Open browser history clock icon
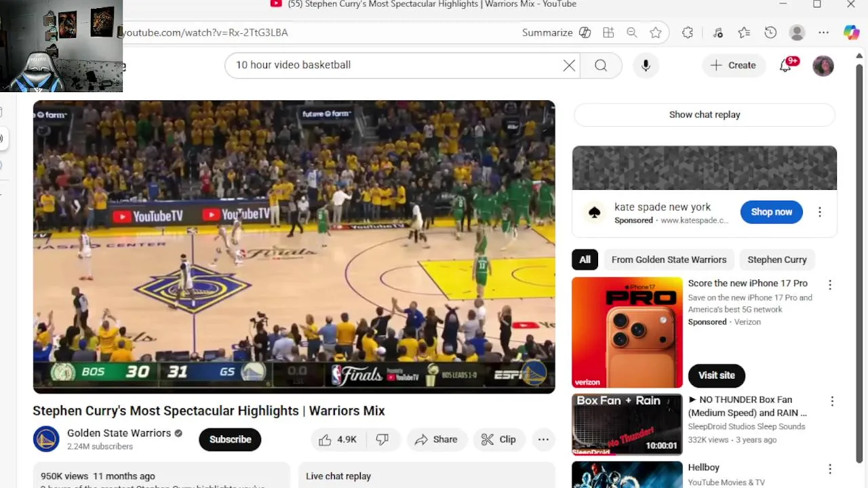Viewport: 868px width, 488px height. 770,33
